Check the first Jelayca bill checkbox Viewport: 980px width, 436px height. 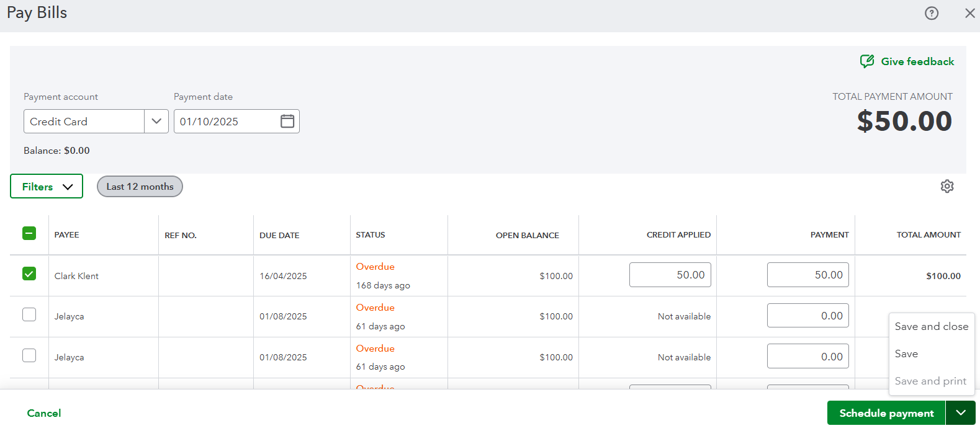[29, 314]
